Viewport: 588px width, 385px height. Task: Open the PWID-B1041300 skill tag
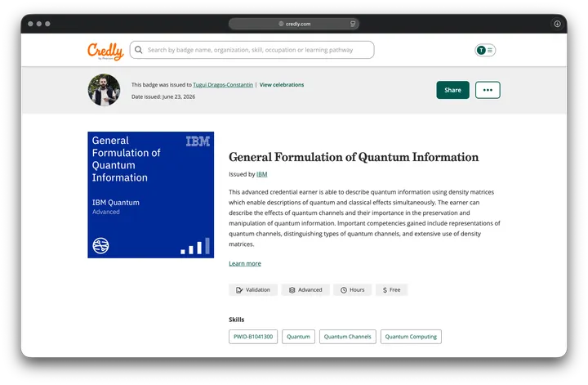tap(253, 337)
